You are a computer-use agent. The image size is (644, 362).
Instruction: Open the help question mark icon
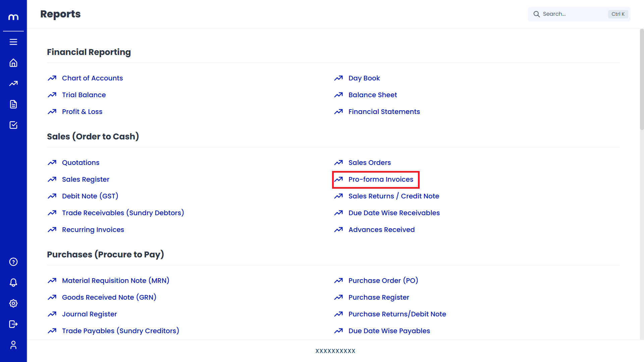click(13, 262)
